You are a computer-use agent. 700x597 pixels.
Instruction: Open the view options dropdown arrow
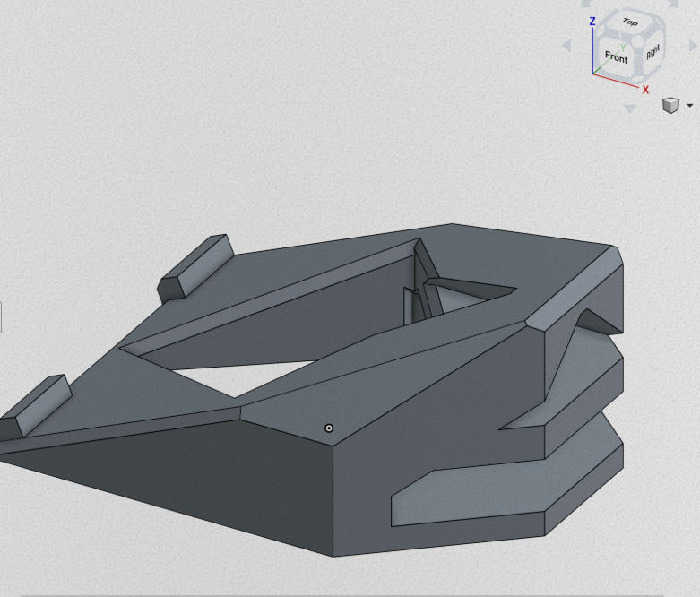(690, 106)
